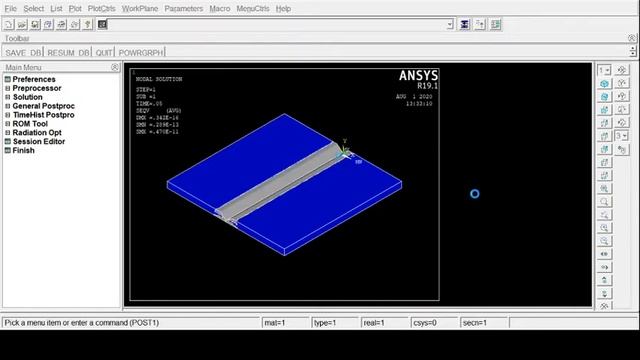Click the Toolbar row stepper arrows

pos(633,51)
